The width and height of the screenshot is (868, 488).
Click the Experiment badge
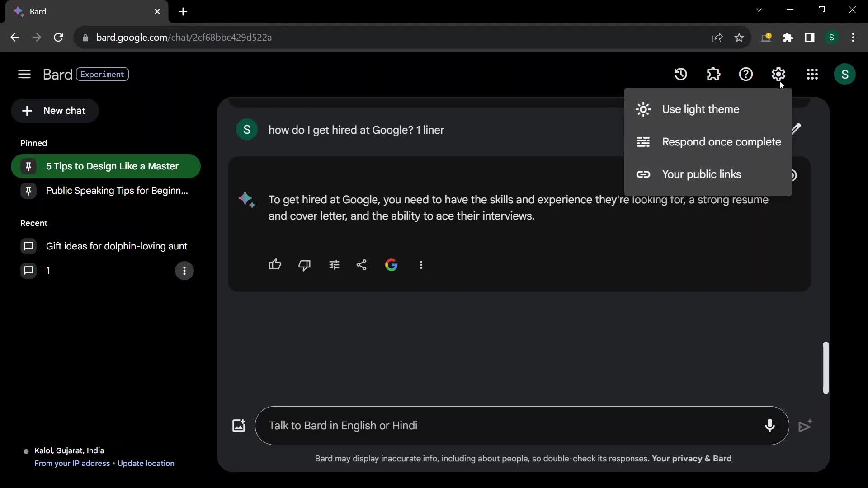click(x=103, y=74)
